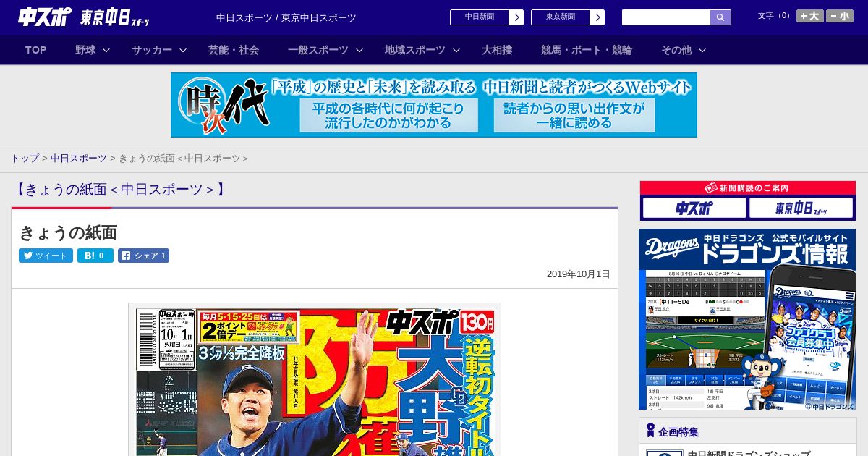Click the ribbon icon beside 企画特集
The height and width of the screenshot is (456, 868).
coord(650,431)
